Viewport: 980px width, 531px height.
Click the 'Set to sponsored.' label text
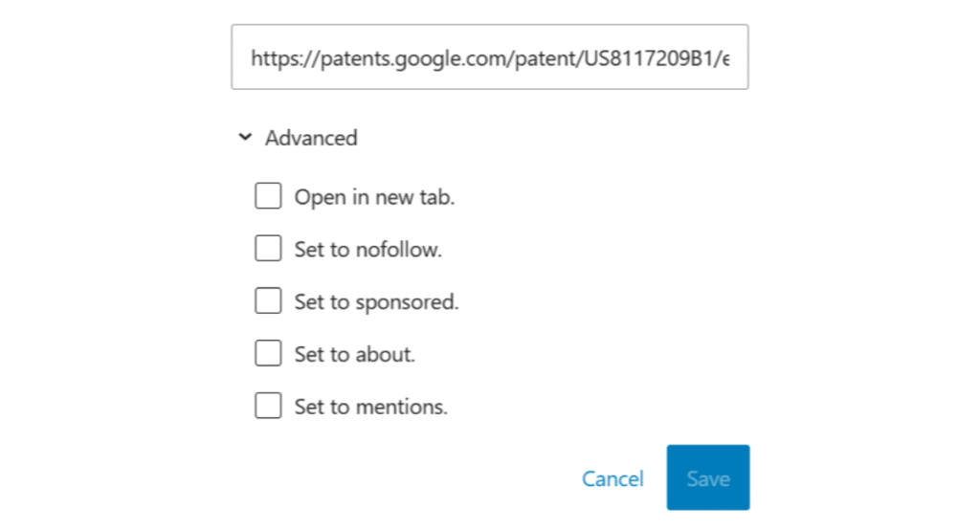(376, 301)
